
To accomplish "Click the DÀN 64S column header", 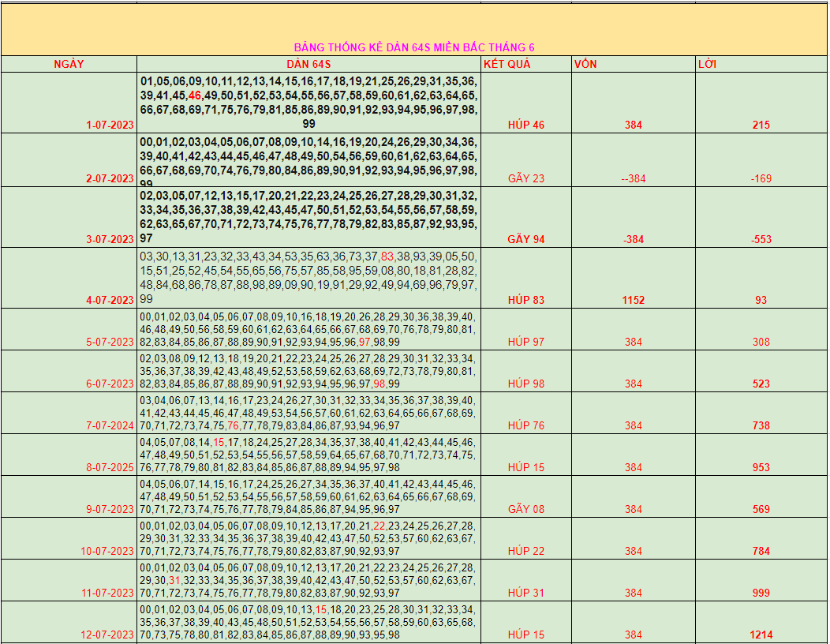I will [308, 64].
